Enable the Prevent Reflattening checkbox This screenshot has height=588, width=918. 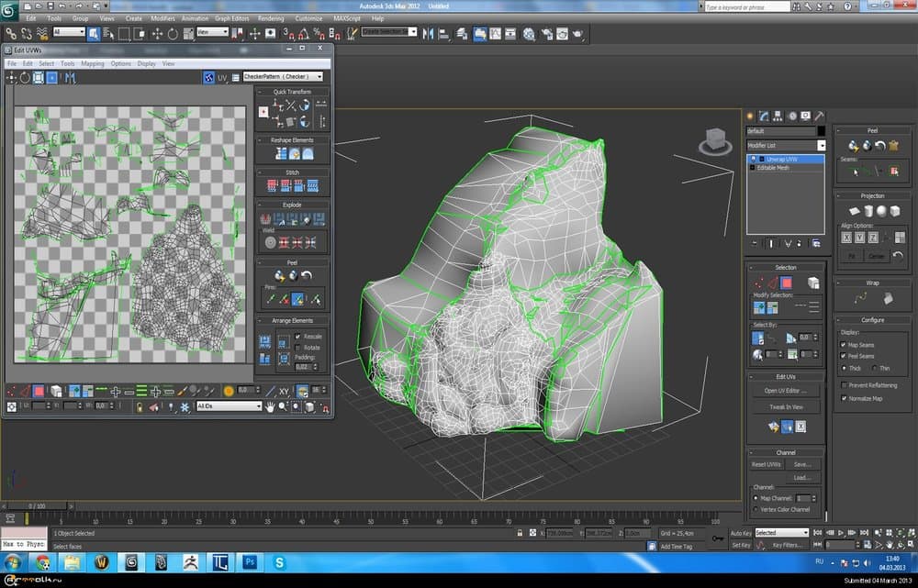[844, 383]
